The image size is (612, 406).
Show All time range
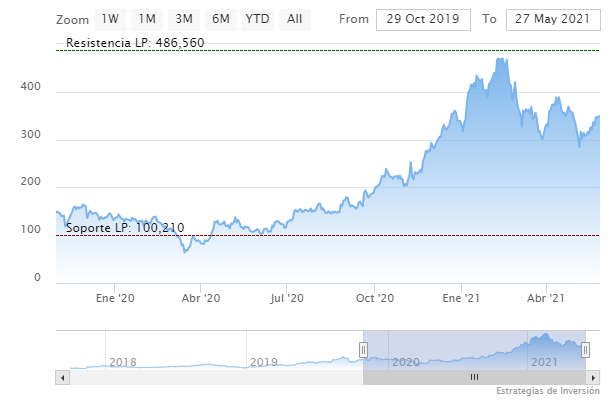pos(294,19)
